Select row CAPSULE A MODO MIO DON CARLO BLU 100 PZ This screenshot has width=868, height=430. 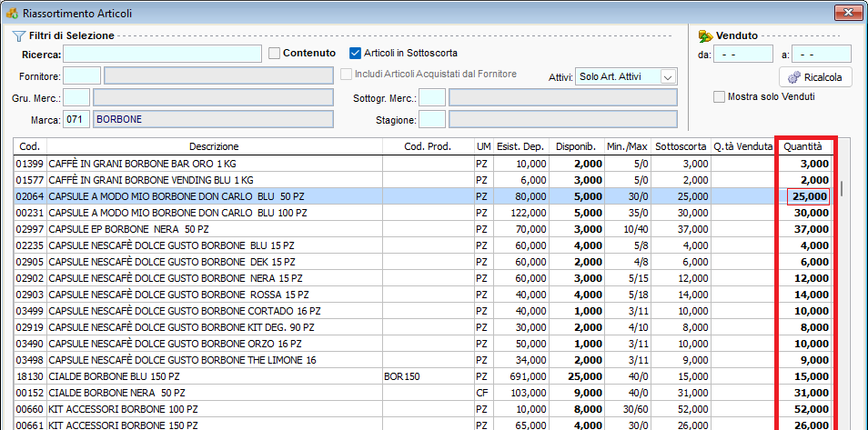tap(423, 213)
